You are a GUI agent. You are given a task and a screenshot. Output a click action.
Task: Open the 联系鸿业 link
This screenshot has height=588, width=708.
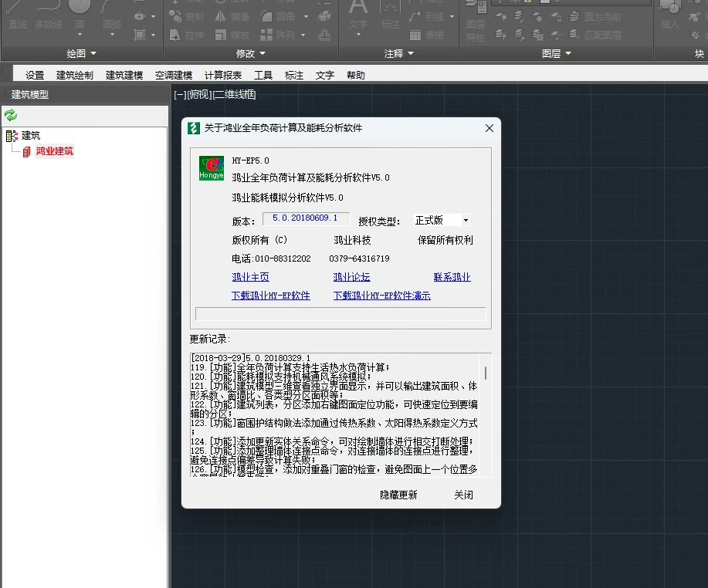pos(452,277)
